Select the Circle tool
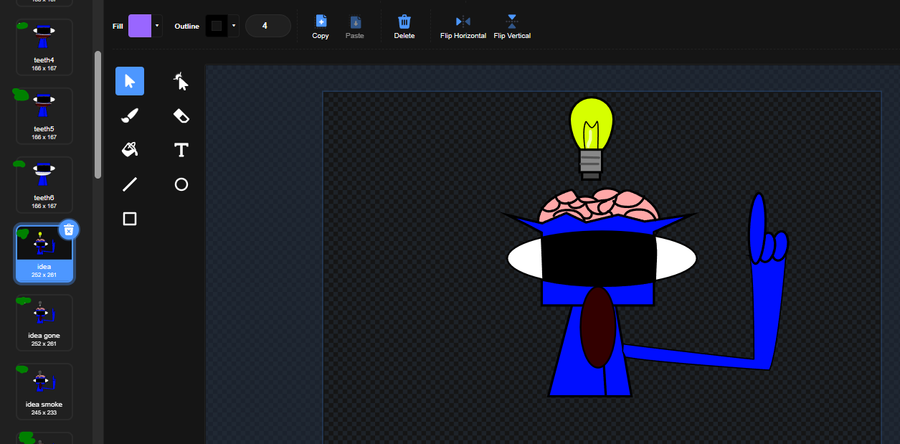The width and height of the screenshot is (900, 444). (181, 184)
